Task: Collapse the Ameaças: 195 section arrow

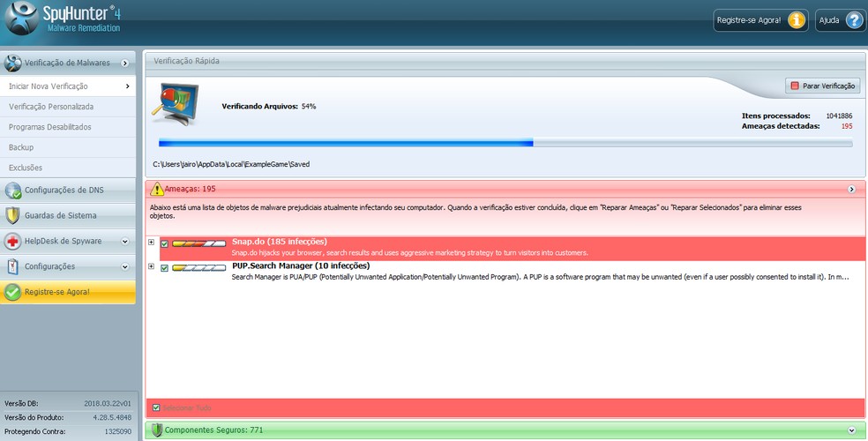Action: (x=851, y=190)
